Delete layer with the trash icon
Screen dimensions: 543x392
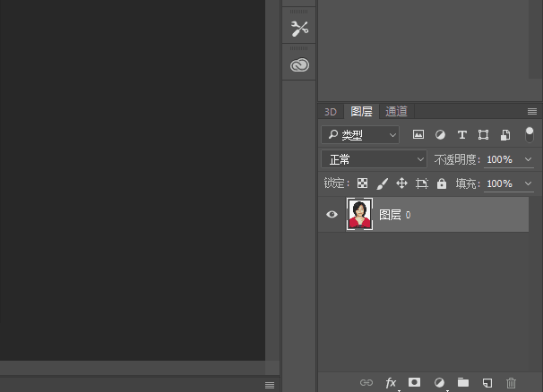tap(511, 383)
